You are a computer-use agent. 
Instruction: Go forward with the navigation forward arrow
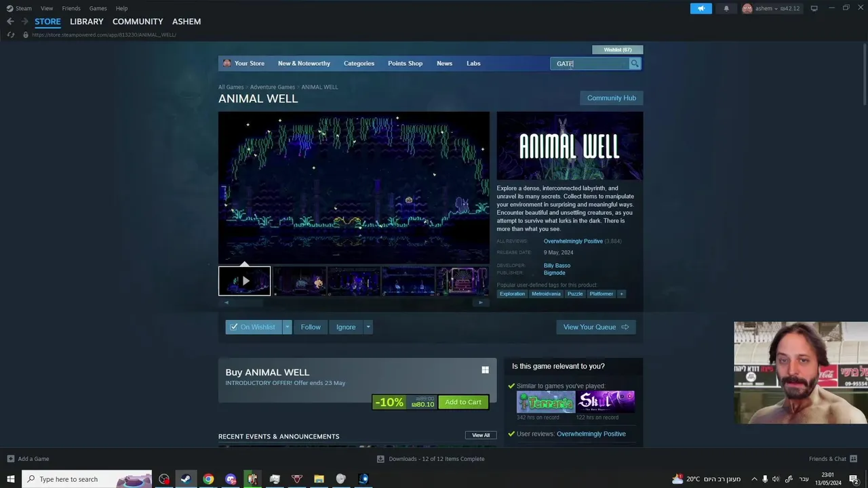(x=24, y=21)
